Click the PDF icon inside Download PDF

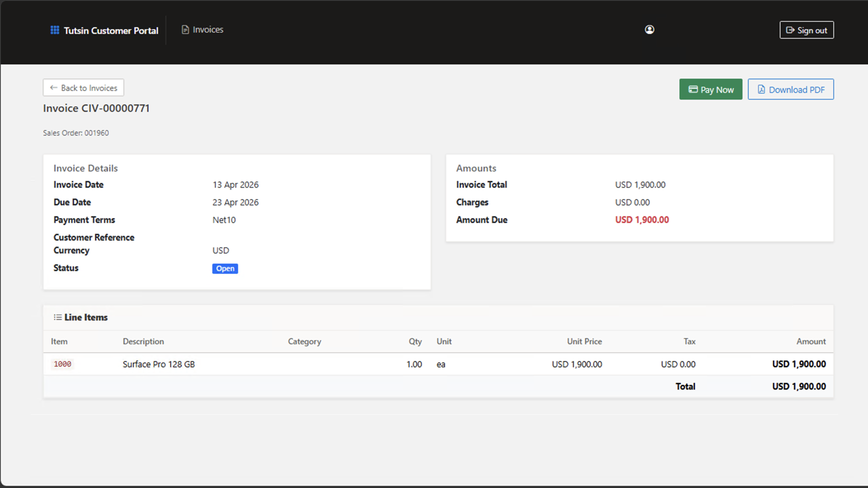click(x=761, y=89)
